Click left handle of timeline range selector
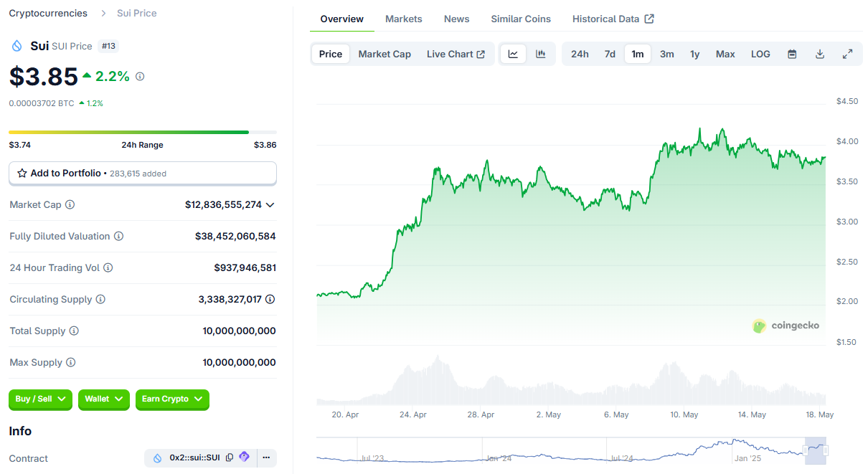This screenshot has width=868, height=474. 806,450
